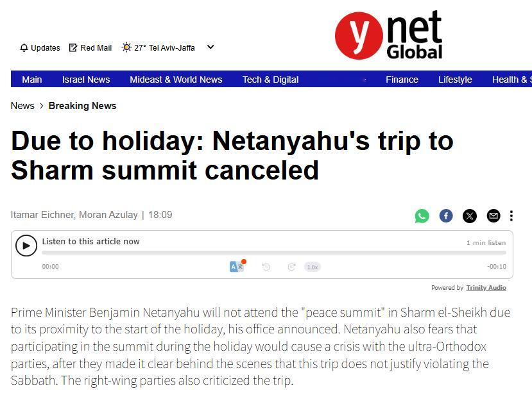
Task: Go to the Tech & Digital section
Action: [x=270, y=80]
